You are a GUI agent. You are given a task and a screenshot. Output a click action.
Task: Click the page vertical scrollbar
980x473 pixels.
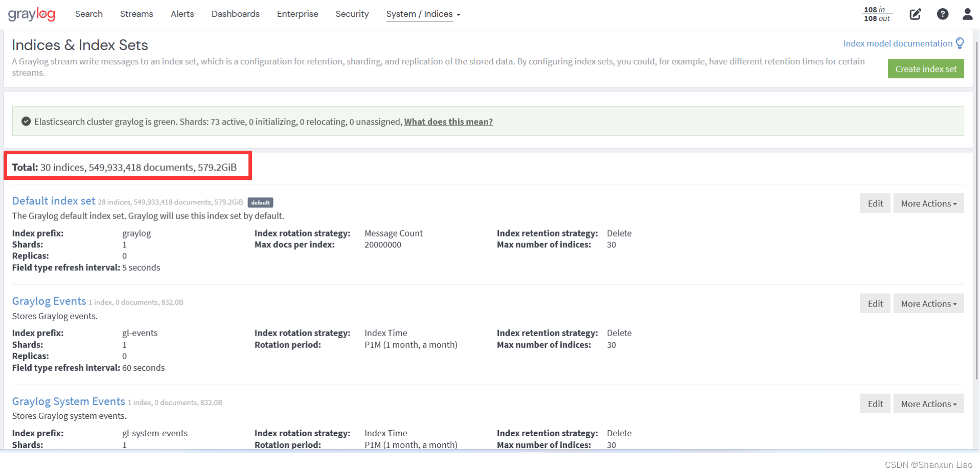[x=977, y=209]
